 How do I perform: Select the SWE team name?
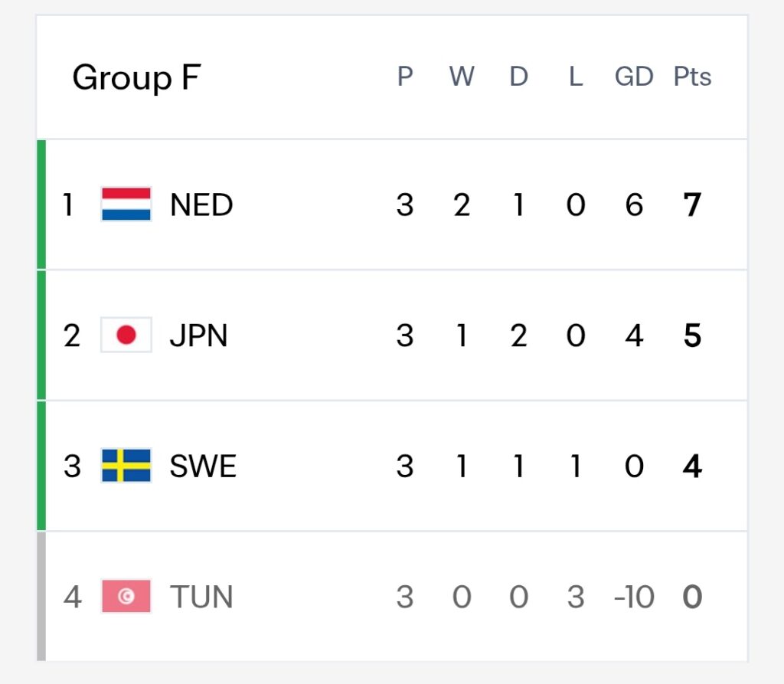tap(203, 466)
